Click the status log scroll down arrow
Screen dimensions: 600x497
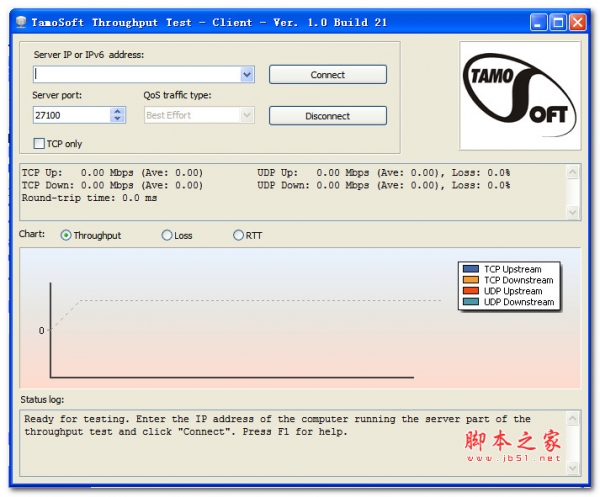(x=572, y=468)
